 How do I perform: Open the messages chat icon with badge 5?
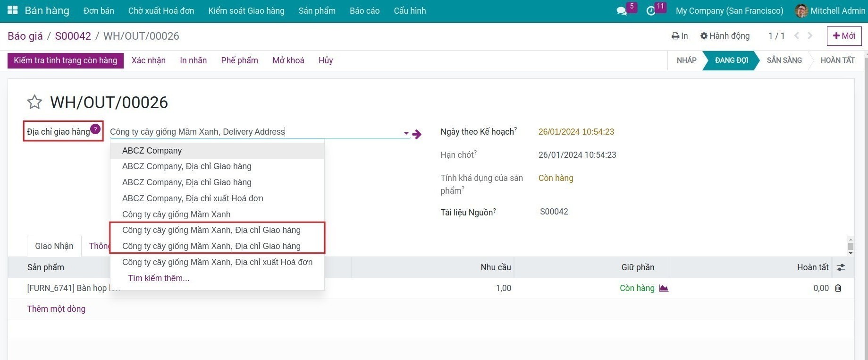622,11
